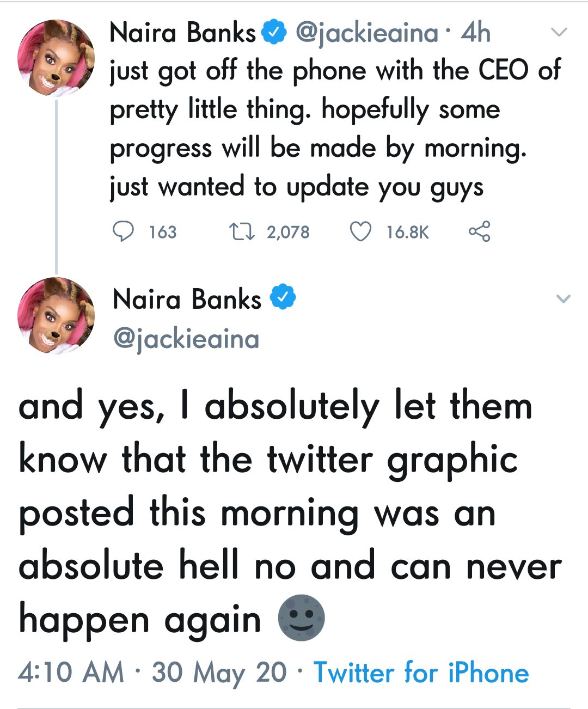The width and height of the screenshot is (588, 709).
Task: Reply to the first tweet via comment icon
Action: (123, 232)
